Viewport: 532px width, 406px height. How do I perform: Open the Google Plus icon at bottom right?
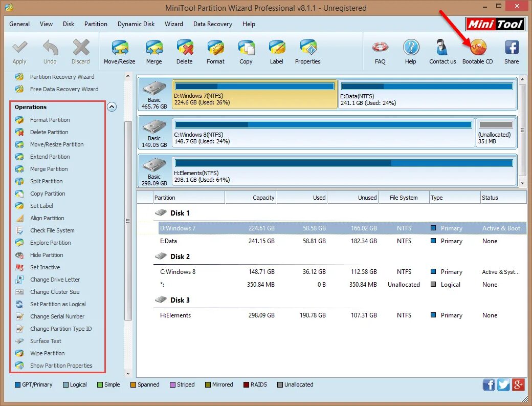tap(518, 384)
